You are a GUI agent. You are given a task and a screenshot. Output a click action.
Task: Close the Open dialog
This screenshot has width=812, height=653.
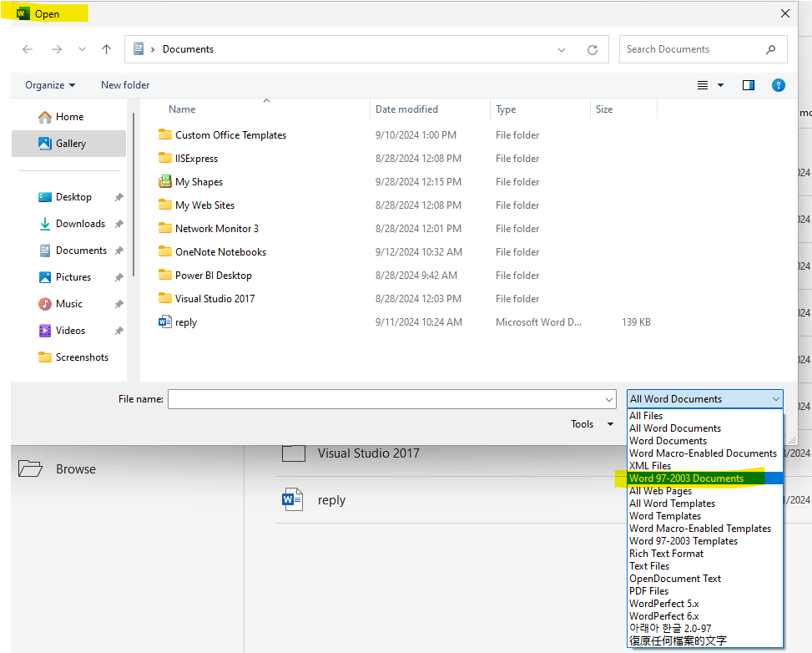(x=785, y=13)
